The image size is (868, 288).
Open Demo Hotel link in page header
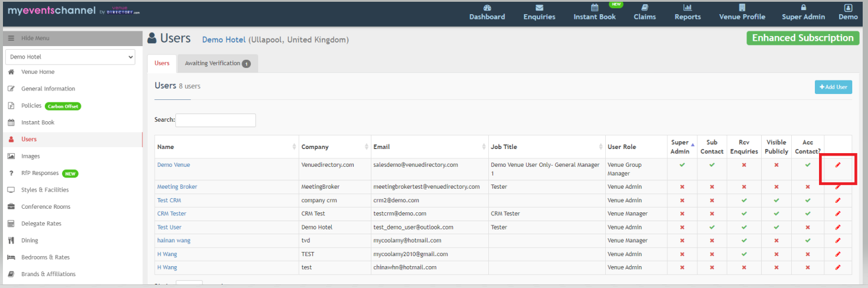224,40
